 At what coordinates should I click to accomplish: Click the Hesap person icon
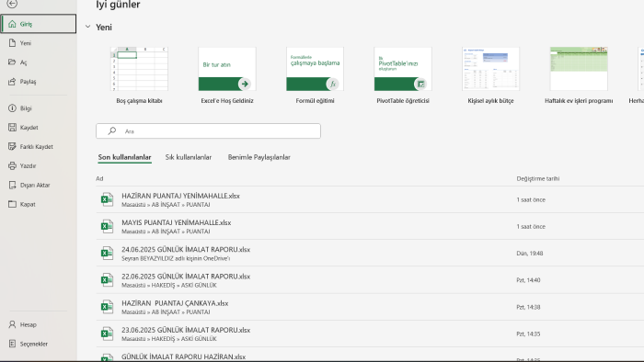pyautogui.click(x=12, y=324)
